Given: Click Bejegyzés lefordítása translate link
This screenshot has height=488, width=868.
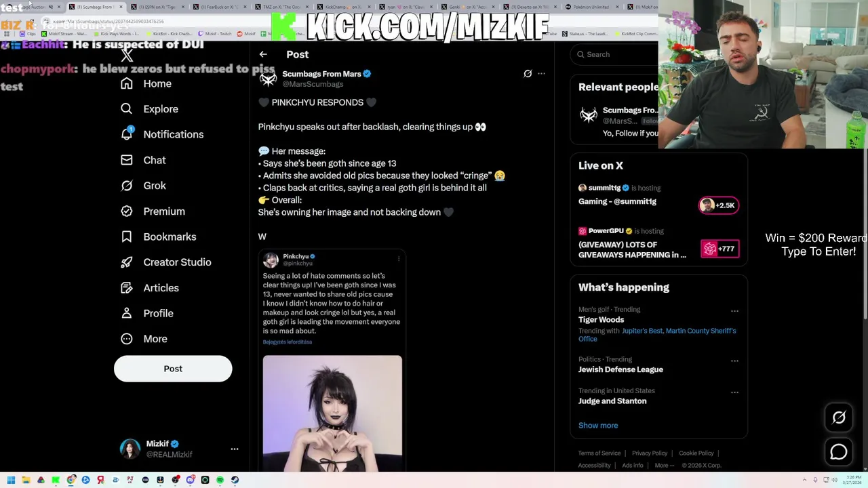Looking at the screenshot, I should [x=288, y=342].
